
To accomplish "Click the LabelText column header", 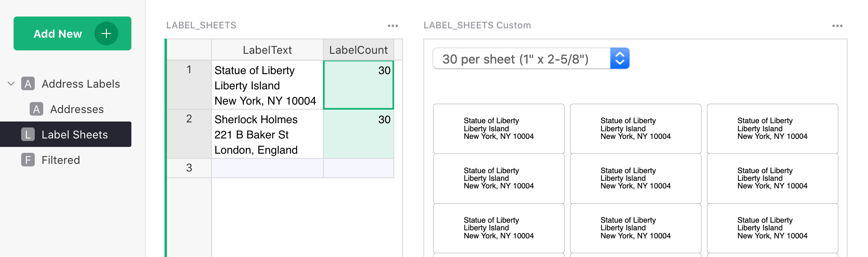I will (x=267, y=50).
